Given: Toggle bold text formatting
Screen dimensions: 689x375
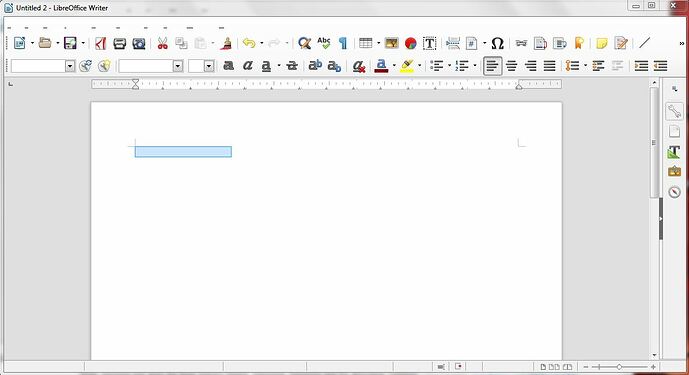Looking at the screenshot, I should point(228,66).
